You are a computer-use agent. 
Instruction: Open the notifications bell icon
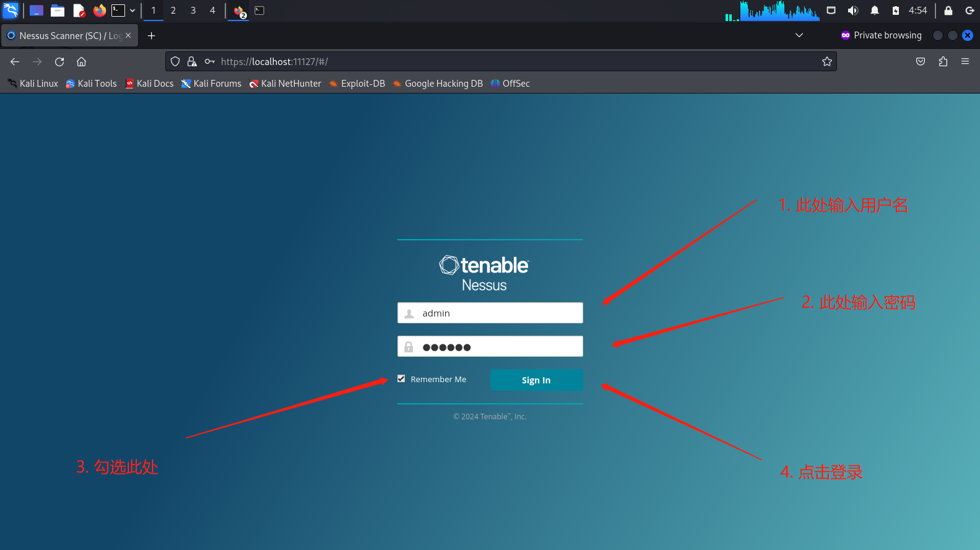pyautogui.click(x=874, y=11)
